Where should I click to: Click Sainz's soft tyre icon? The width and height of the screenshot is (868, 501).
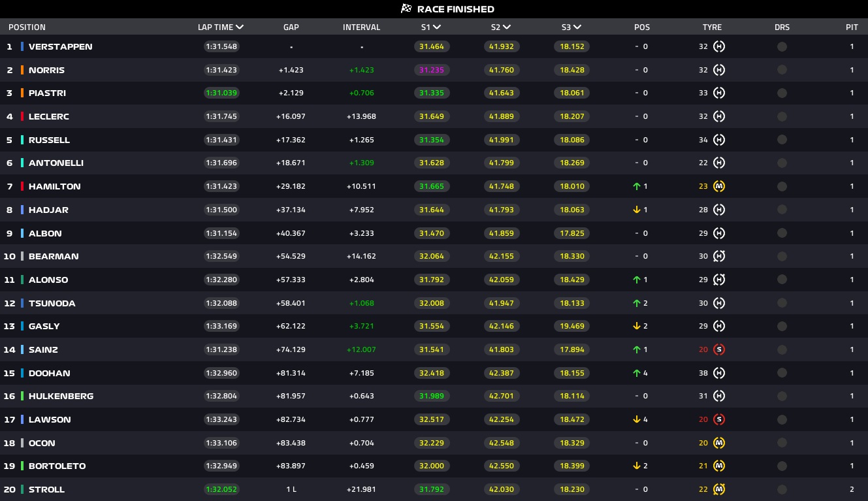click(719, 349)
